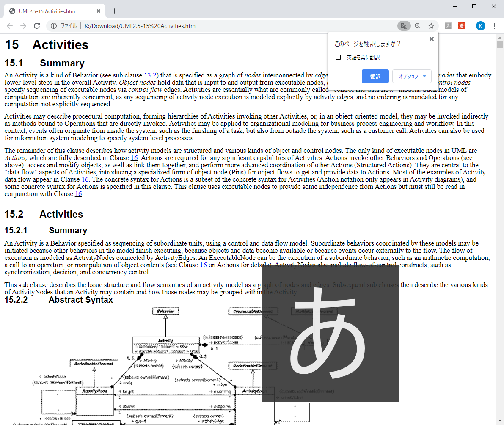
Task: Follow the 13.2 sub clause link
Action: pos(150,75)
